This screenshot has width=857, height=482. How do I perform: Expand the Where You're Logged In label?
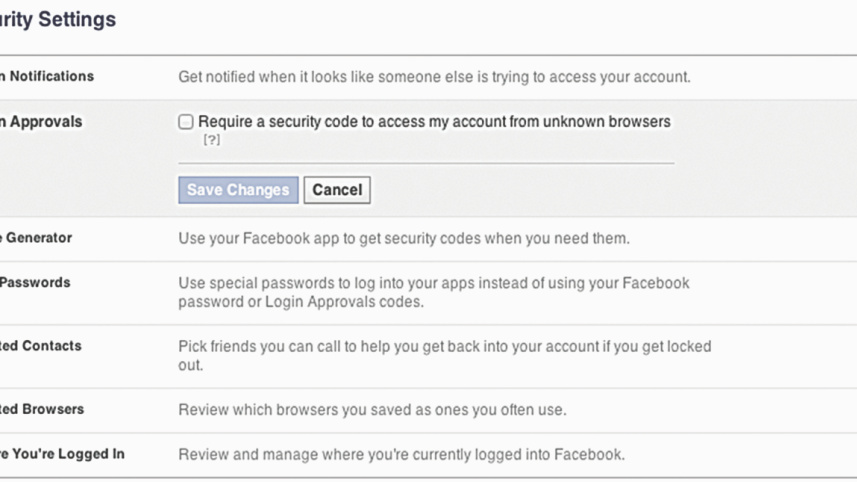pos(62,454)
